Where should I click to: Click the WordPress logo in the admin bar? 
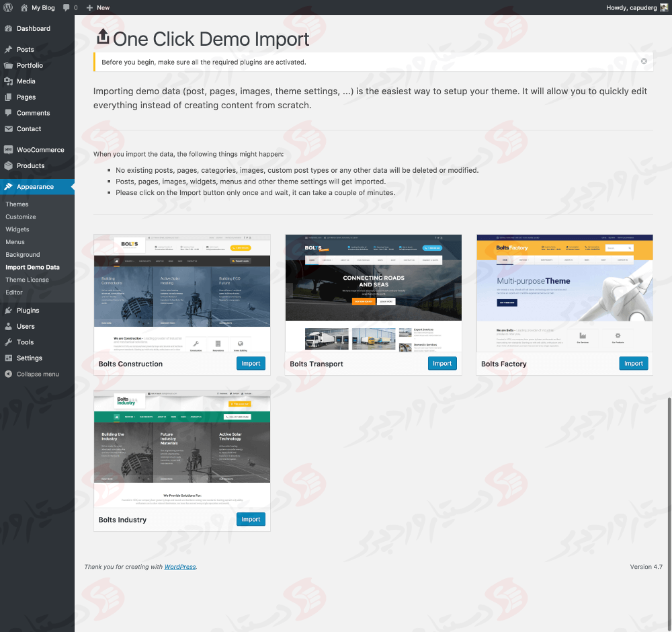(x=7, y=7)
